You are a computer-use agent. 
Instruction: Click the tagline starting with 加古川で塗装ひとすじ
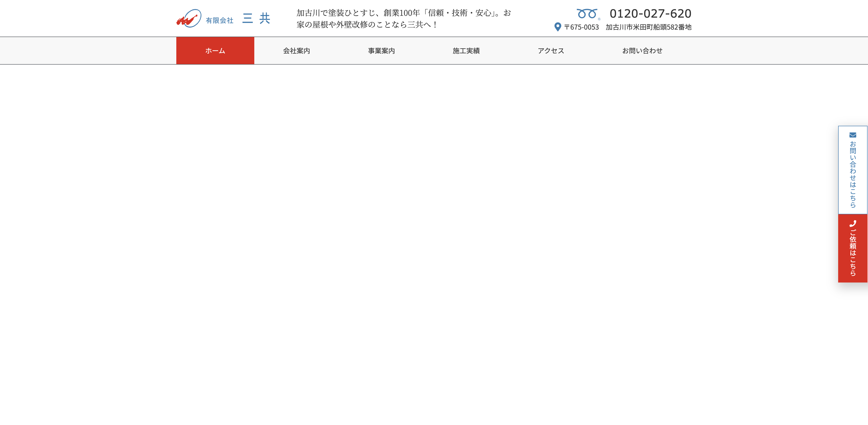pyautogui.click(x=404, y=19)
